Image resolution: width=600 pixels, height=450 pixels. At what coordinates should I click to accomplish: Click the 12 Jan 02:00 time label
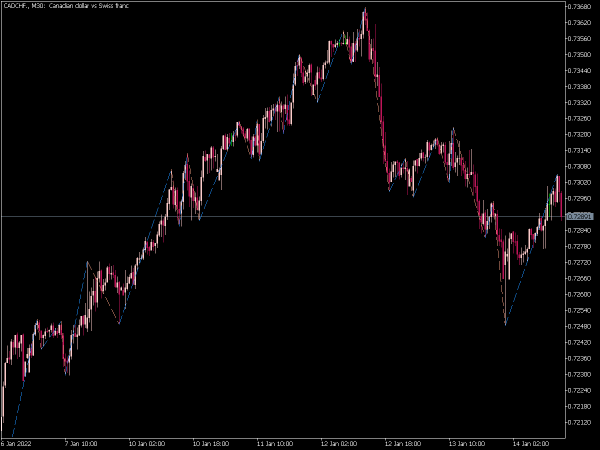tap(339, 444)
